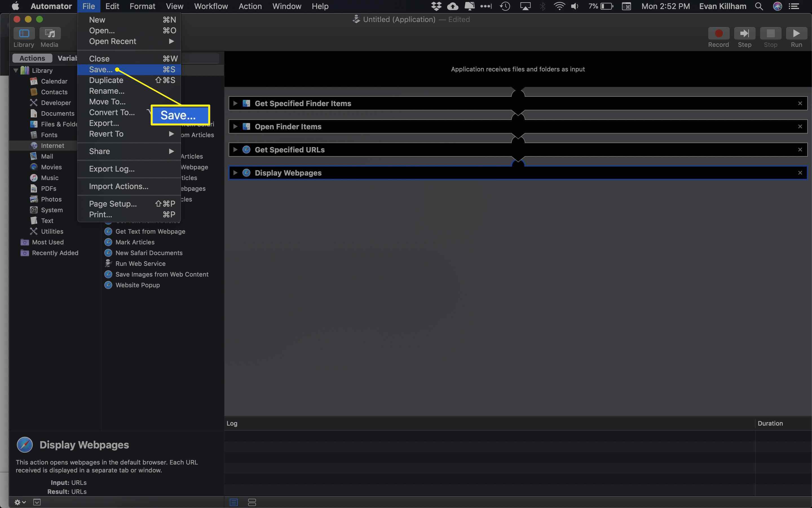812x508 pixels.
Task: Open the Revert To submenu
Action: pos(129,134)
